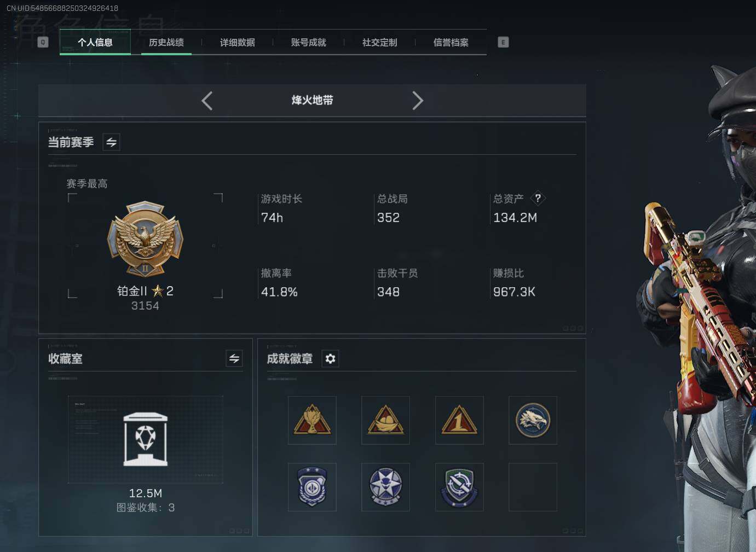Switch to the 详细数据 tab
The height and width of the screenshot is (552, 756).
click(238, 43)
